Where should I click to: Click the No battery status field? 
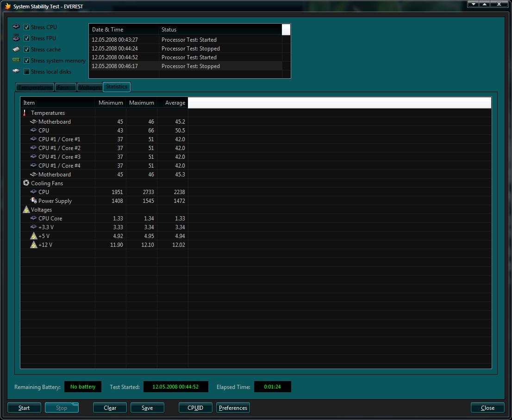point(83,387)
